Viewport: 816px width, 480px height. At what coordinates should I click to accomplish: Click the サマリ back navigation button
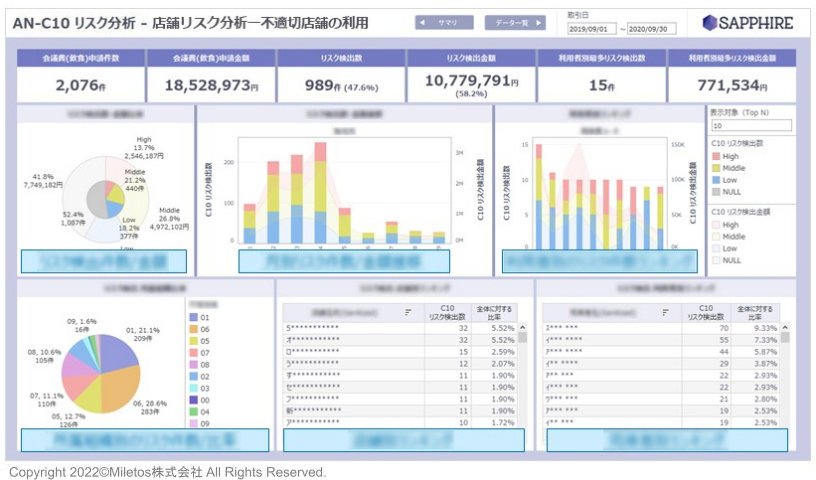444,23
